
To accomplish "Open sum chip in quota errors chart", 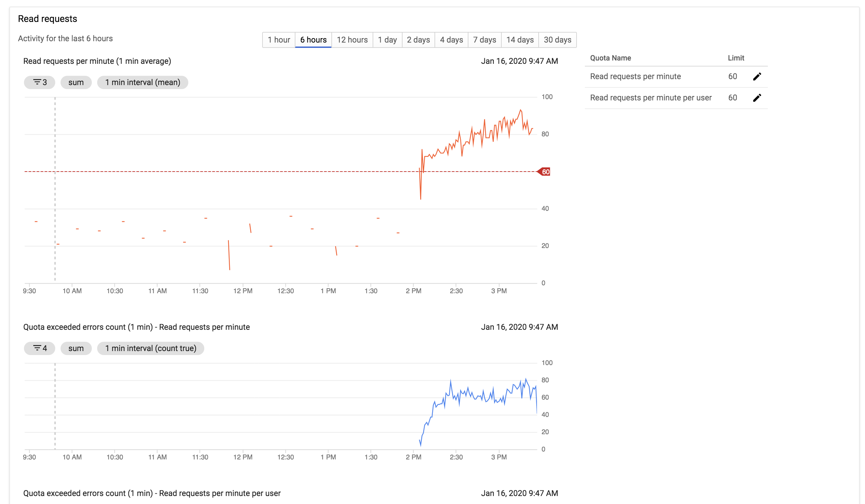I will pyautogui.click(x=76, y=348).
